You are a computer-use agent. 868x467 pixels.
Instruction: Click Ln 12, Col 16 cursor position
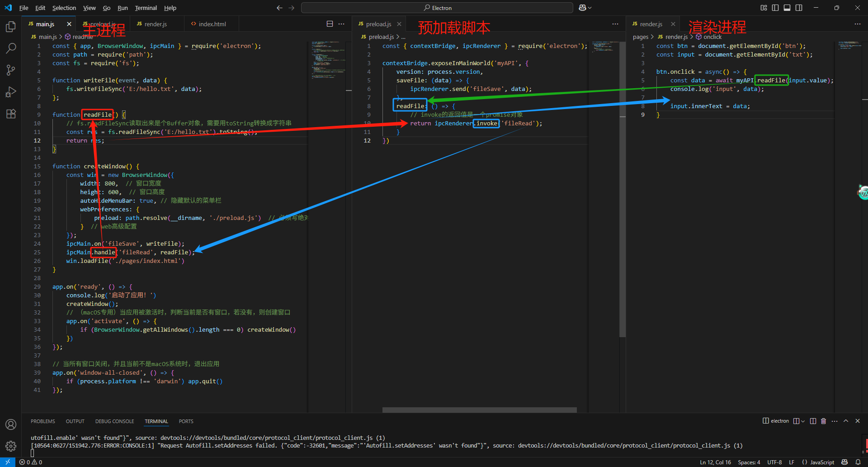[716, 462]
